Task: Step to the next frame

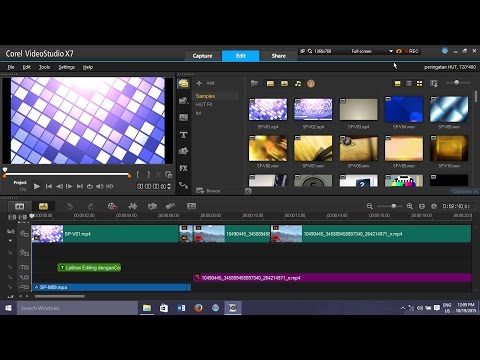Action: tap(69, 186)
